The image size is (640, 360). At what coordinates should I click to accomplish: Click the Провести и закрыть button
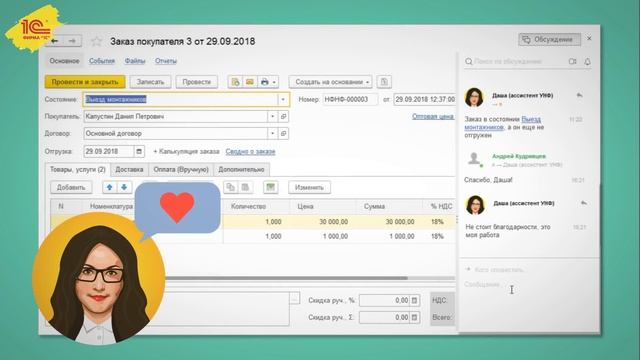pyautogui.click(x=85, y=82)
